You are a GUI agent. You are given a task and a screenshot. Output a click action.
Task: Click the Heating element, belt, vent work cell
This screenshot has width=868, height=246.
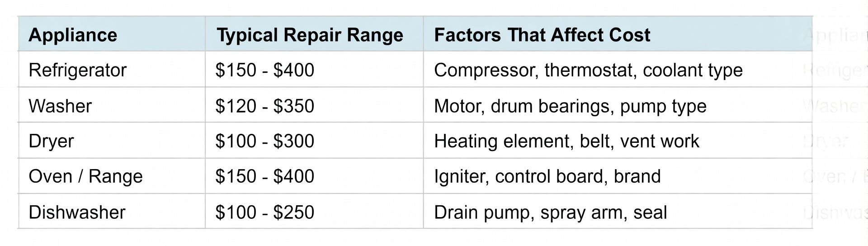click(566, 141)
